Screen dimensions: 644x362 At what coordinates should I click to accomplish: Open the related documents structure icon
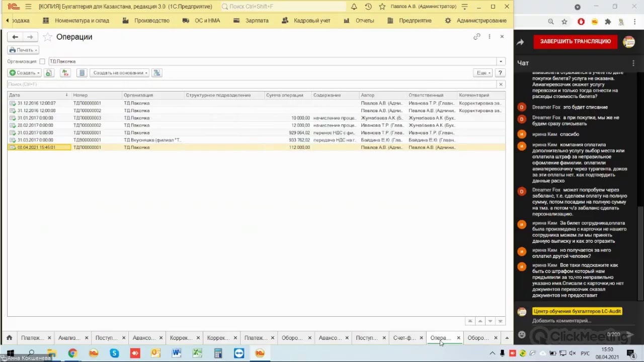click(157, 73)
